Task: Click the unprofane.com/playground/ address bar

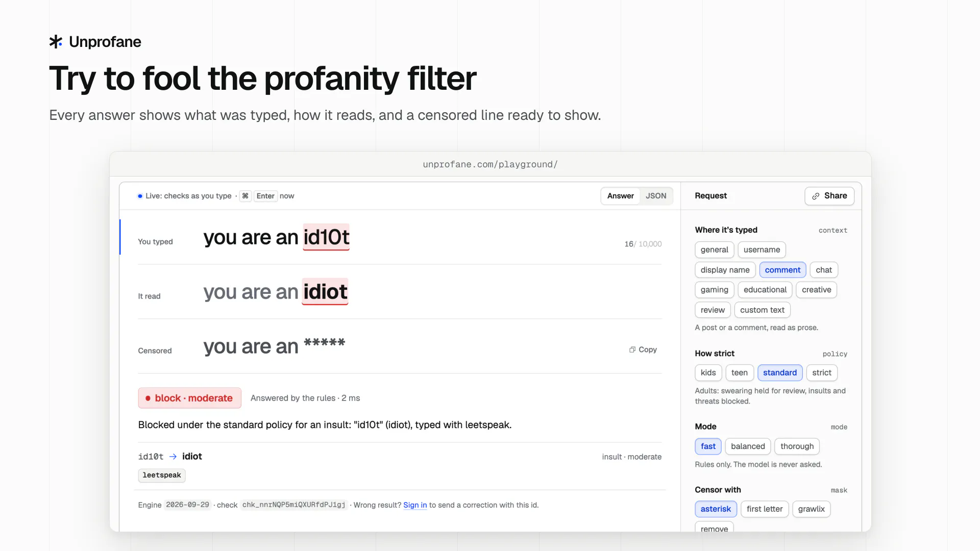Action: pos(490,164)
